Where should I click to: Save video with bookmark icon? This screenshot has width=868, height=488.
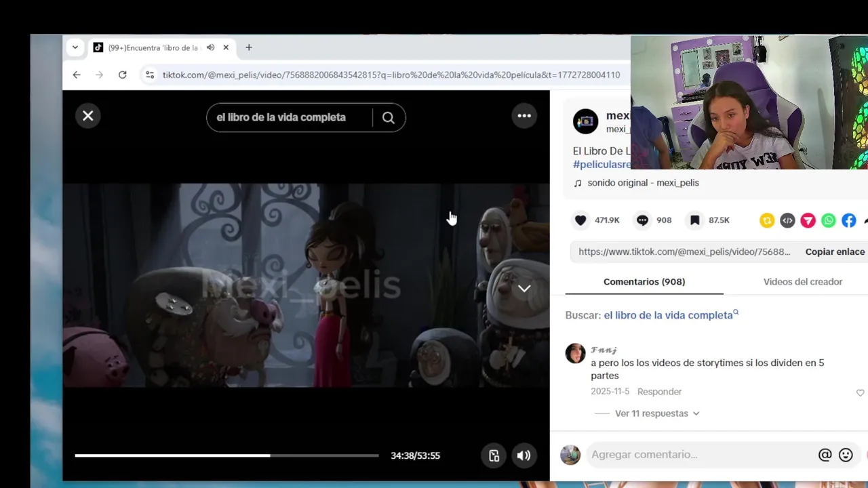coord(694,220)
